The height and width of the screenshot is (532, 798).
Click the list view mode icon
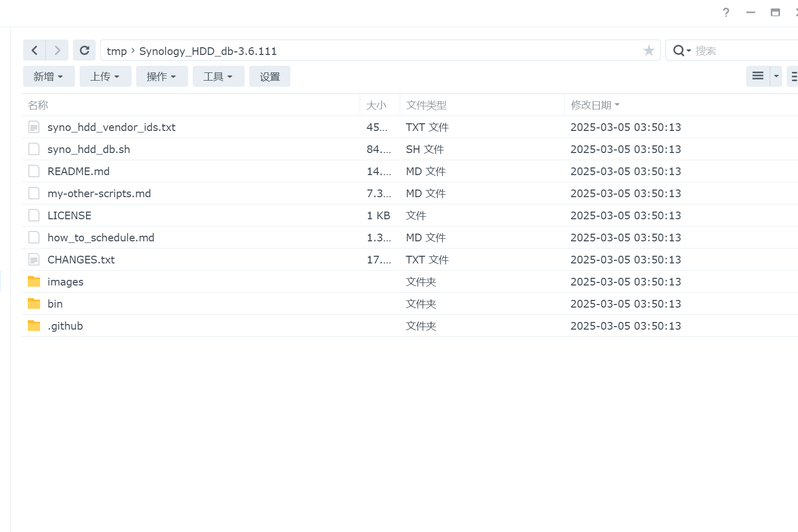point(757,76)
